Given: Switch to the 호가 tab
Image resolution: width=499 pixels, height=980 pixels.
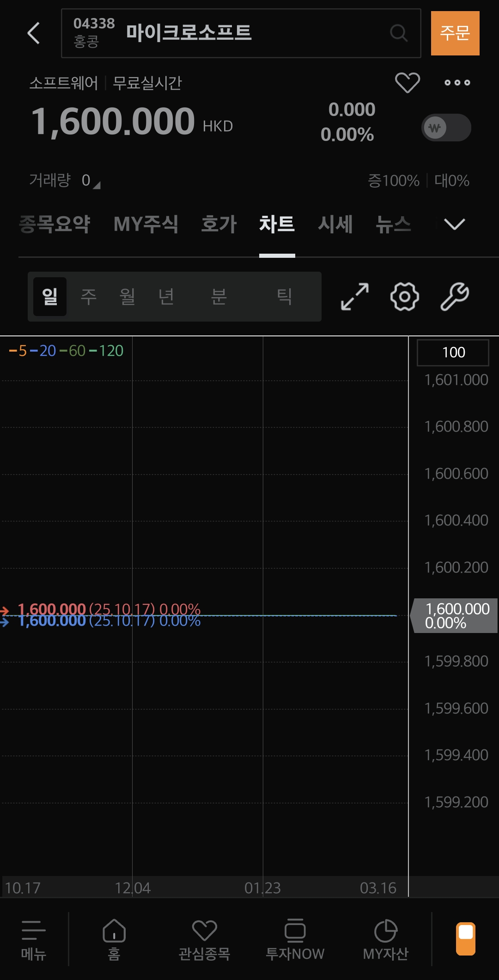Looking at the screenshot, I should pyautogui.click(x=219, y=225).
